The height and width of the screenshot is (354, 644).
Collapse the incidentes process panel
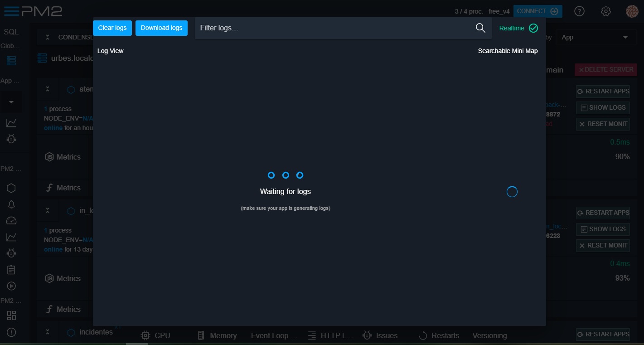tap(48, 332)
